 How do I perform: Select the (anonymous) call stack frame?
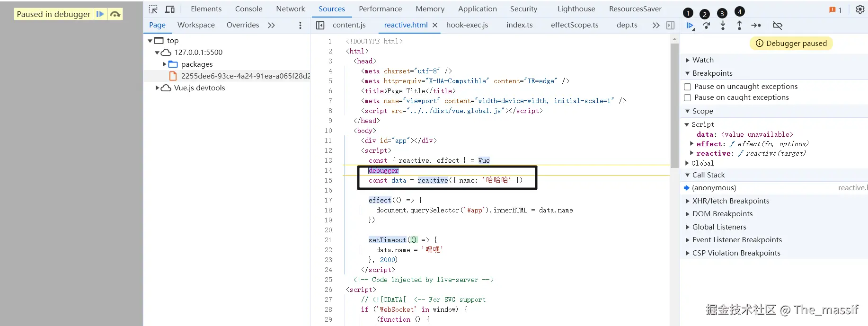click(714, 188)
